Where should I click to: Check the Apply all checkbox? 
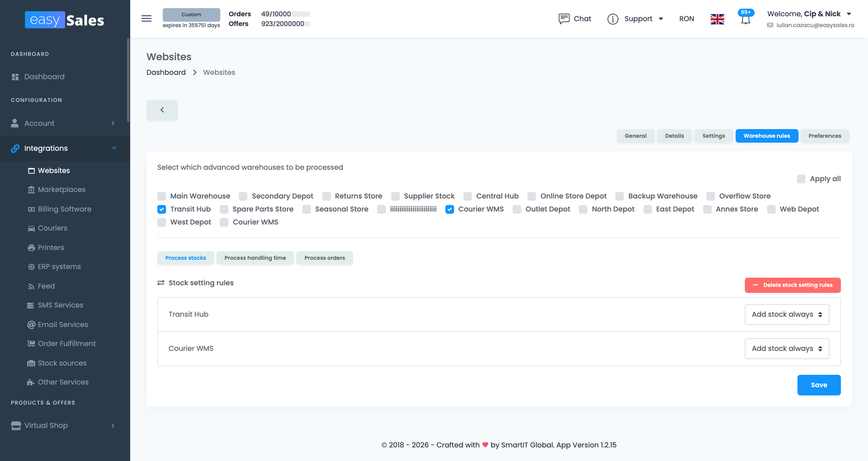tap(801, 179)
